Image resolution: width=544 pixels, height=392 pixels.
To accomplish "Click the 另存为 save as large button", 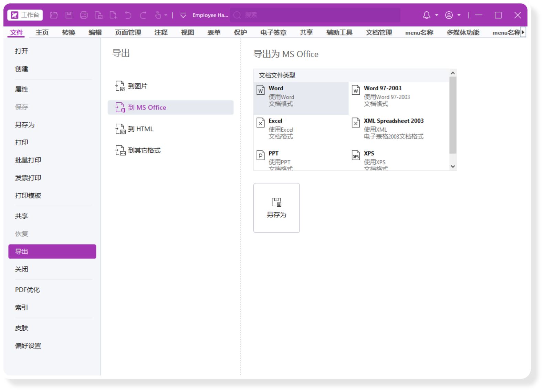I will (x=276, y=208).
